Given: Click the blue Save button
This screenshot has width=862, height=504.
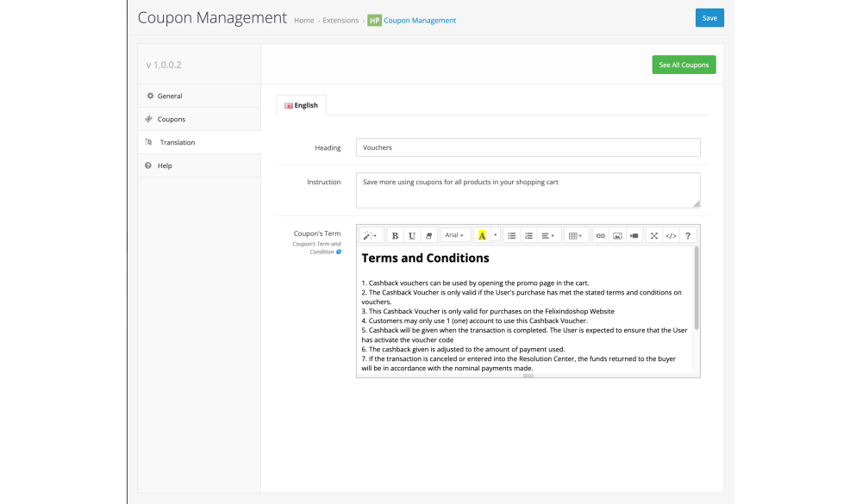Looking at the screenshot, I should pyautogui.click(x=709, y=18).
